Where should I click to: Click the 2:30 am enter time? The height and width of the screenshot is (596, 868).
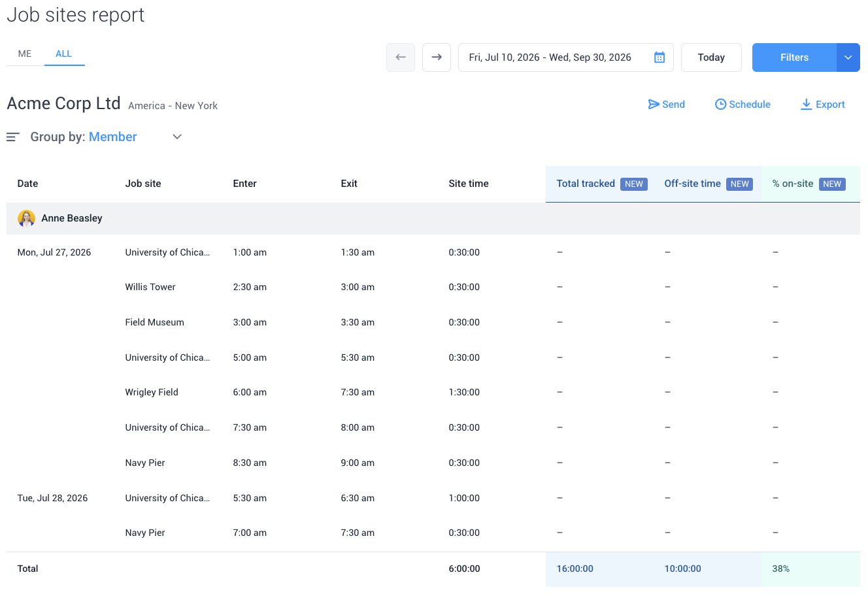coord(250,287)
